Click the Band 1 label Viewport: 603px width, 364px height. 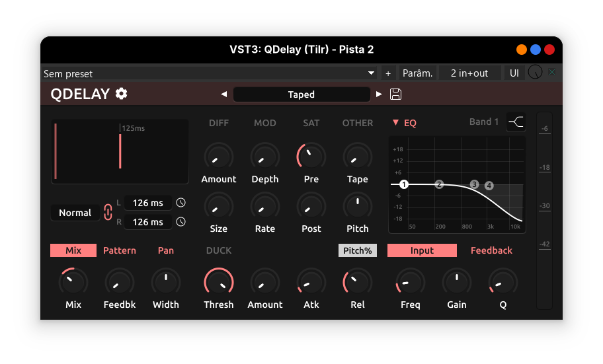tap(484, 122)
